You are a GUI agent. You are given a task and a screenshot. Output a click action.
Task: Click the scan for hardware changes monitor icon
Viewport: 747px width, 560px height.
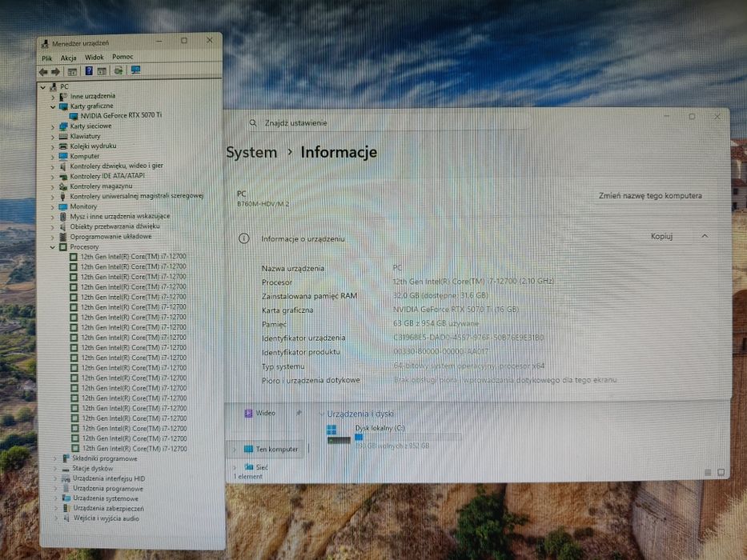pos(136,70)
